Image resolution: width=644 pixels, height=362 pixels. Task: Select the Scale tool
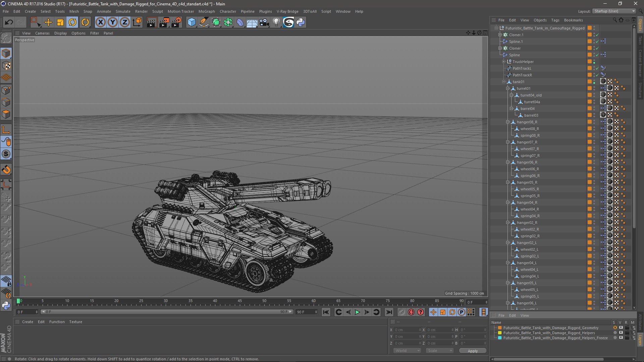[x=60, y=22]
